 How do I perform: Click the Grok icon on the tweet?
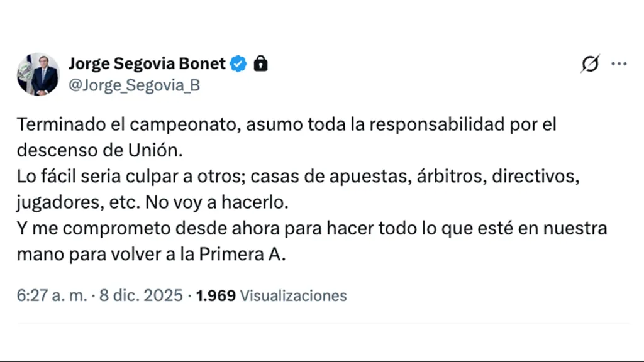coord(589,63)
